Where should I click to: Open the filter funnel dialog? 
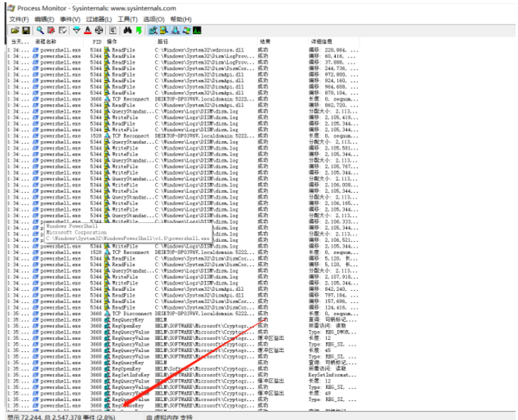click(x=76, y=30)
